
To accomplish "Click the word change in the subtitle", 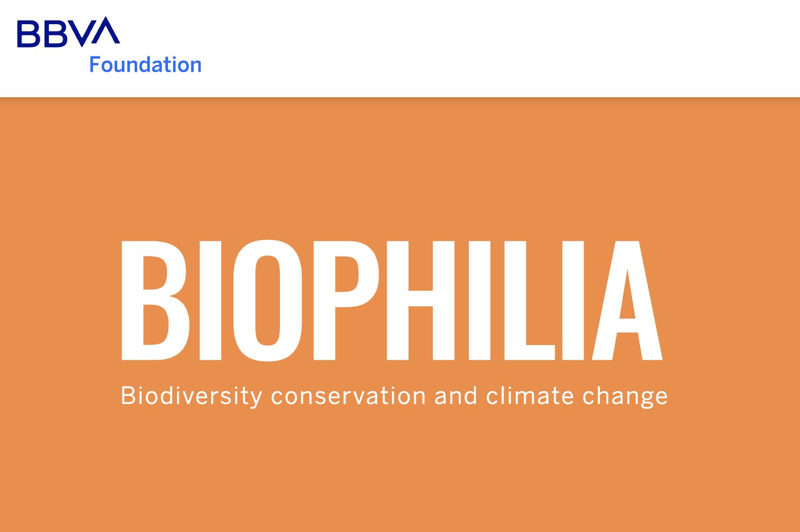I will coord(625,397).
